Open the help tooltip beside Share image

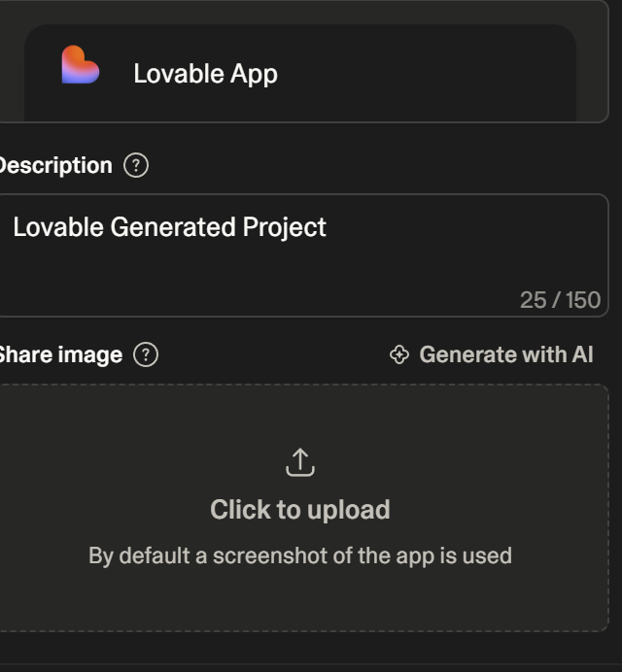pyautogui.click(x=146, y=355)
